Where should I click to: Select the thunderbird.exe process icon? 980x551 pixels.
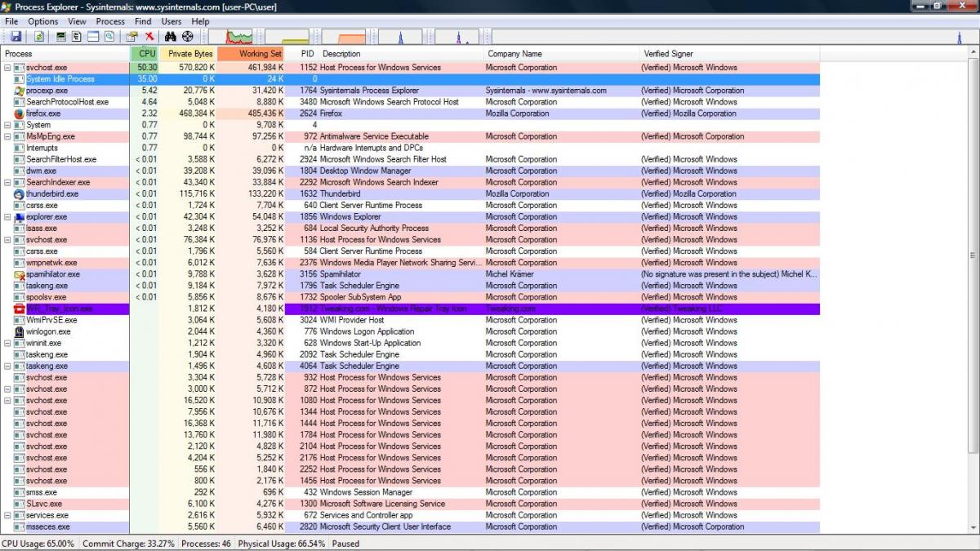tap(20, 194)
